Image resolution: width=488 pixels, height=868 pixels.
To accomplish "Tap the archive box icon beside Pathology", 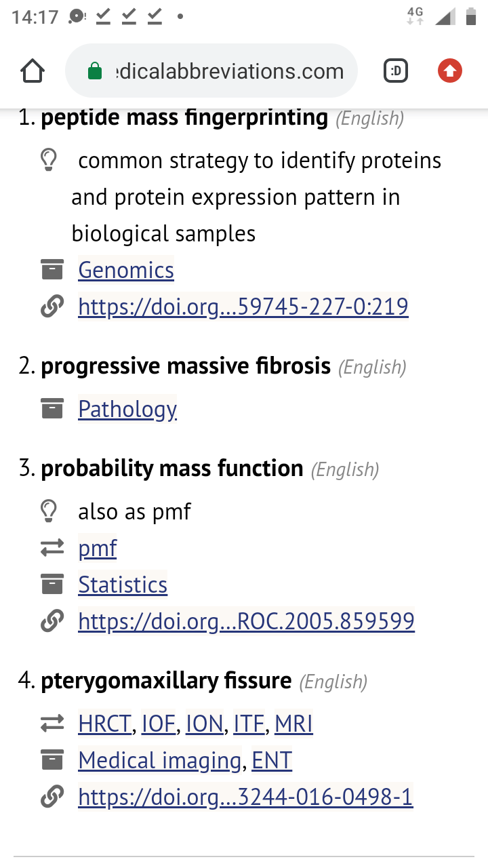I will click(x=52, y=409).
